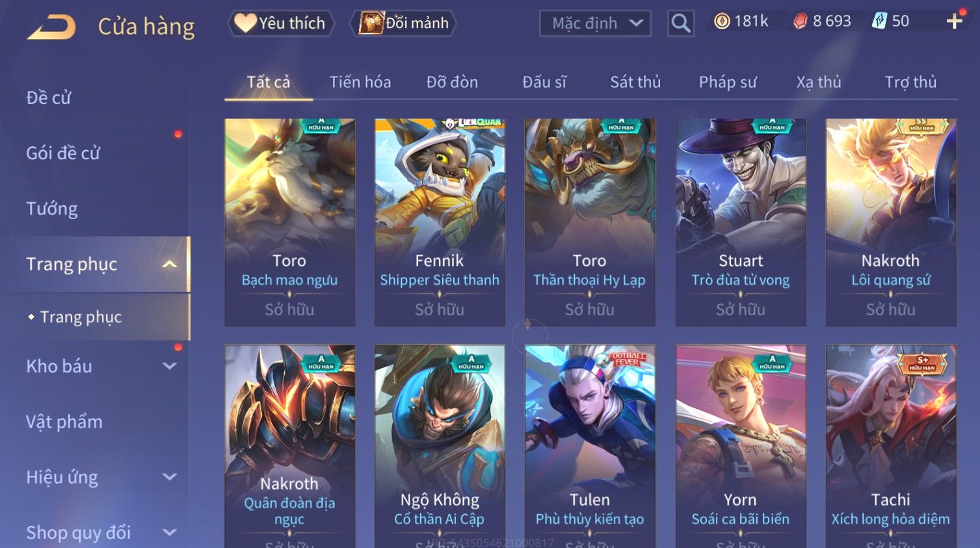Click the plus icon to top up
980x548 pixels.
954,21
